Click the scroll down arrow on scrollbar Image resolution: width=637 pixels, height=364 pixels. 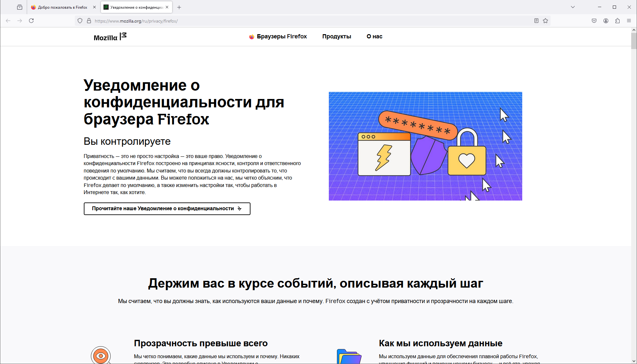click(x=634, y=361)
